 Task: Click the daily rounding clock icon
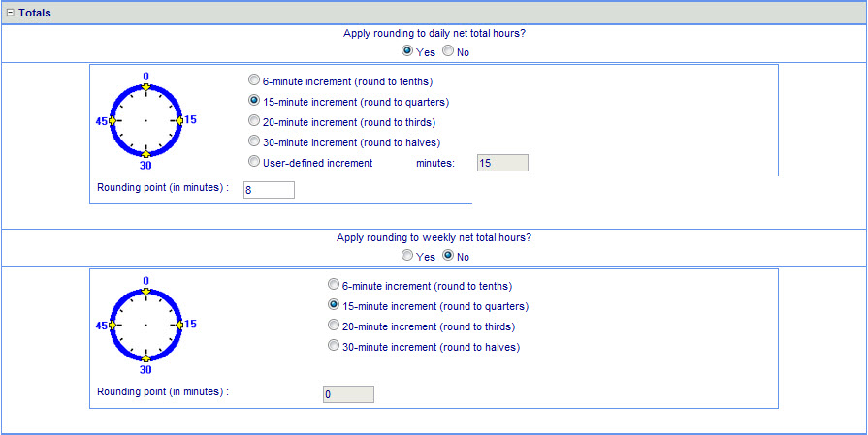coord(145,119)
